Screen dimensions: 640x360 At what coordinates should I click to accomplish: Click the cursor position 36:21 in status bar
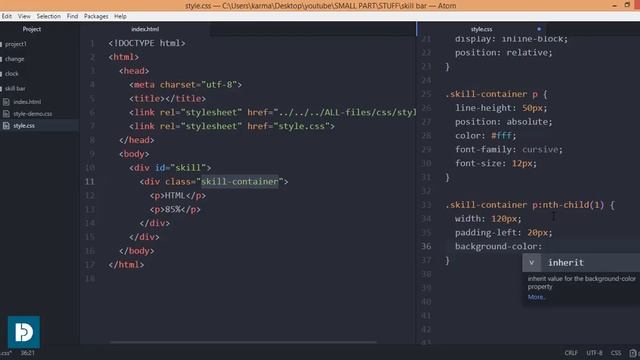click(x=28, y=353)
